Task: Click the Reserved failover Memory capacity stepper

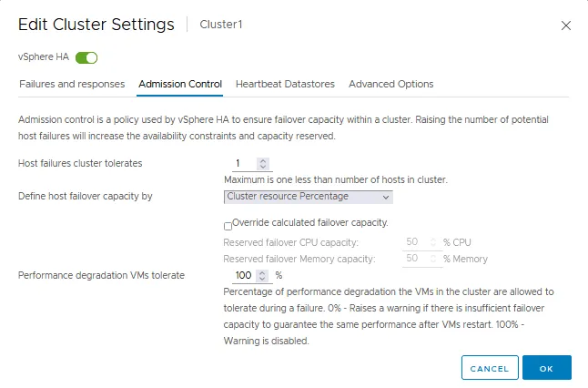Action: (x=431, y=259)
